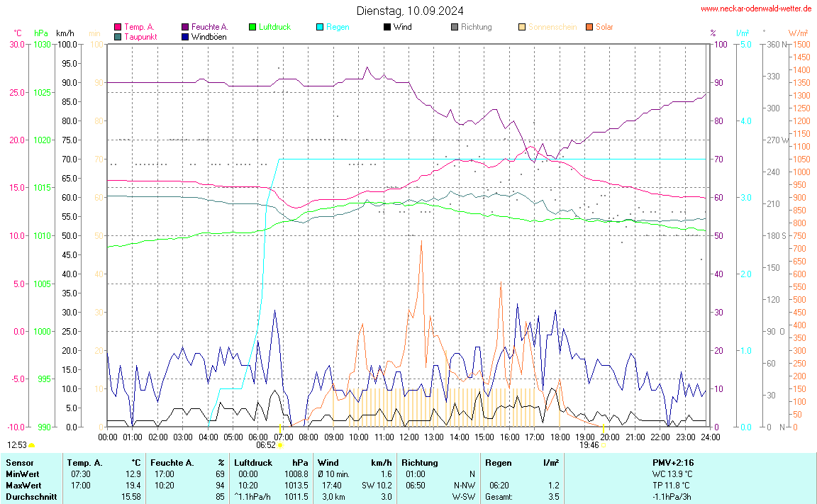Click the purple Feuchte A. legend square
The width and height of the screenshot is (817, 504).
coord(185,27)
